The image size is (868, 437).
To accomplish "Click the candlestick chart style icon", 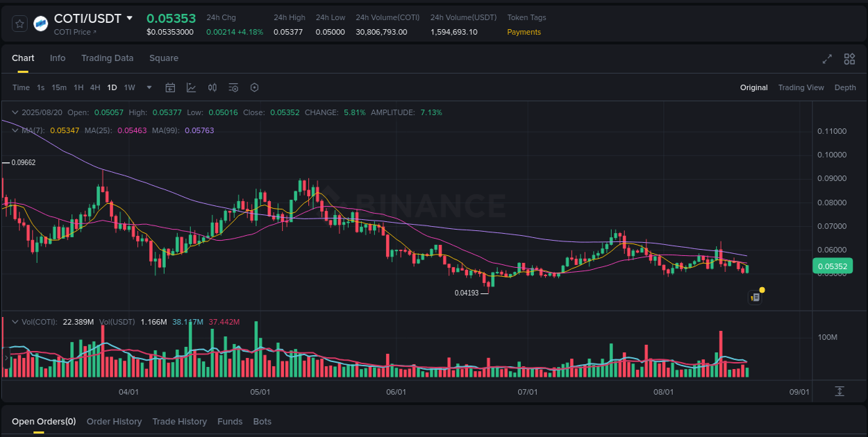I will [212, 87].
